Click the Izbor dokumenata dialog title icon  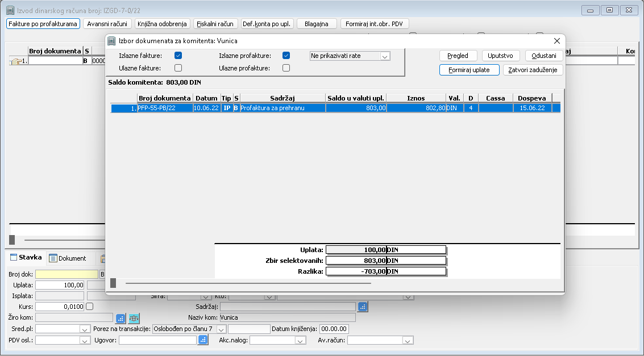point(111,41)
